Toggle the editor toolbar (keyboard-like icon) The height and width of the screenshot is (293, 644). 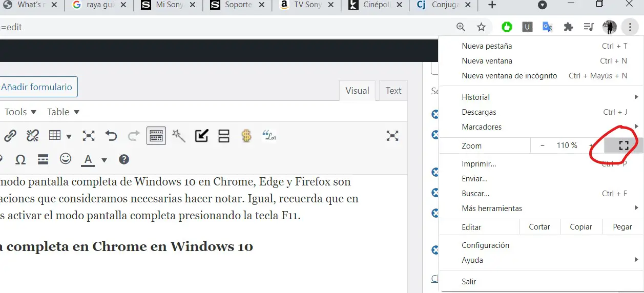click(x=156, y=136)
